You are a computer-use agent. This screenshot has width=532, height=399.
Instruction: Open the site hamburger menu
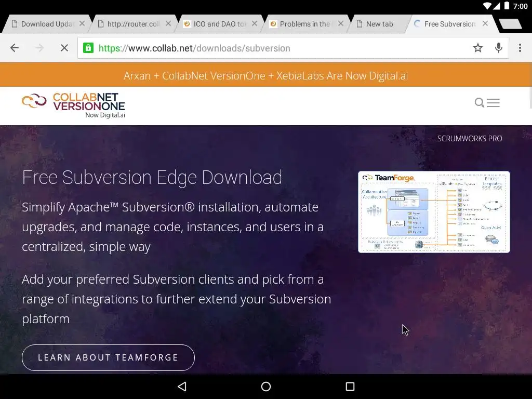coord(494,102)
